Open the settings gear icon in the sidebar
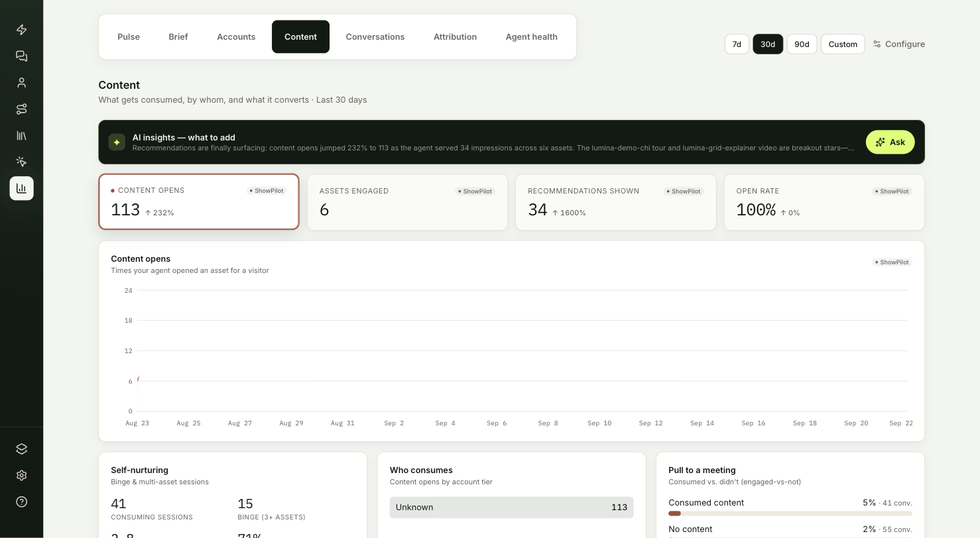Viewport: 980px width, 538px height. point(21,475)
